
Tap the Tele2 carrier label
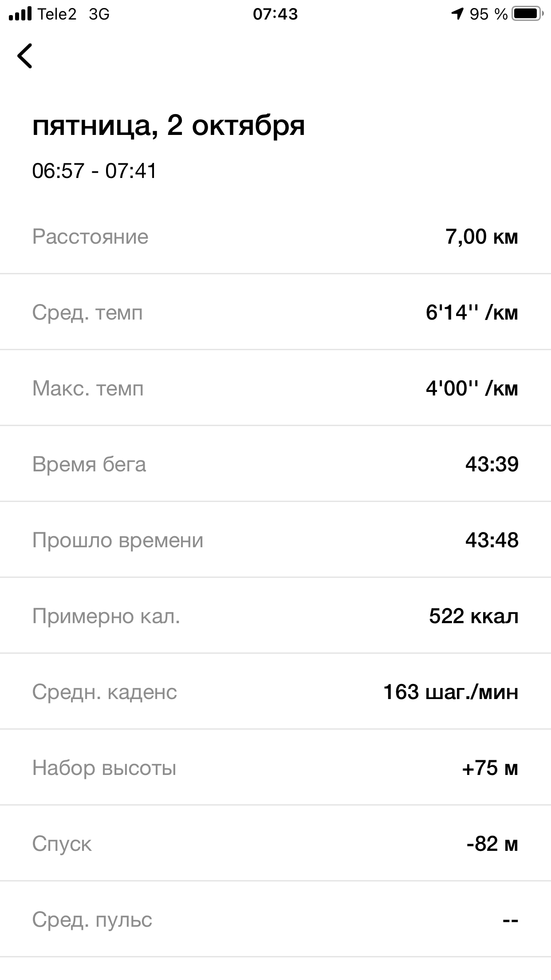(57, 14)
